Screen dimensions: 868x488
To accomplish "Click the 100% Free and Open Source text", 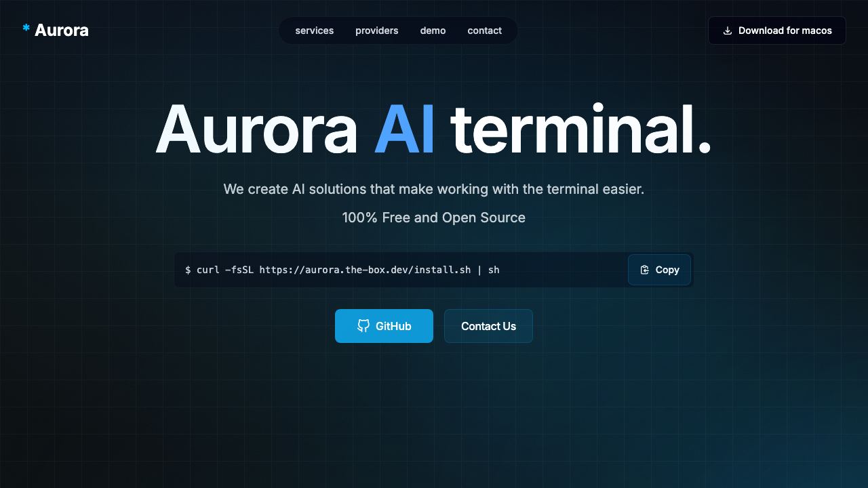I will point(434,218).
